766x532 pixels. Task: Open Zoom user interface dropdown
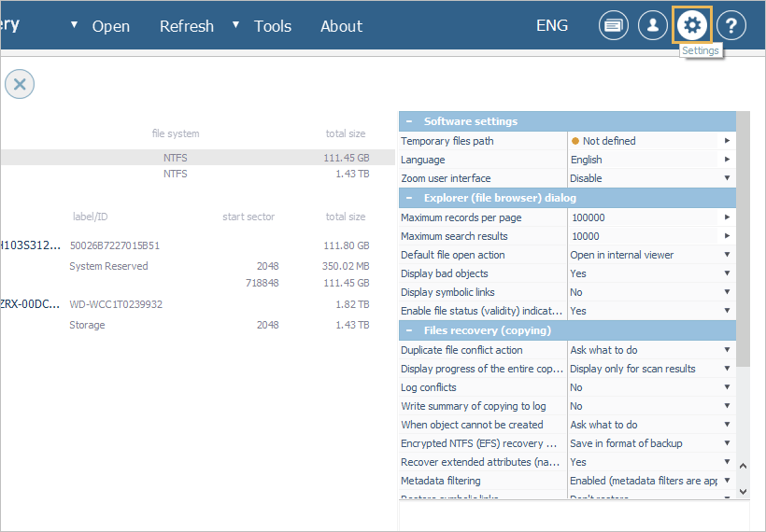pyautogui.click(x=727, y=178)
